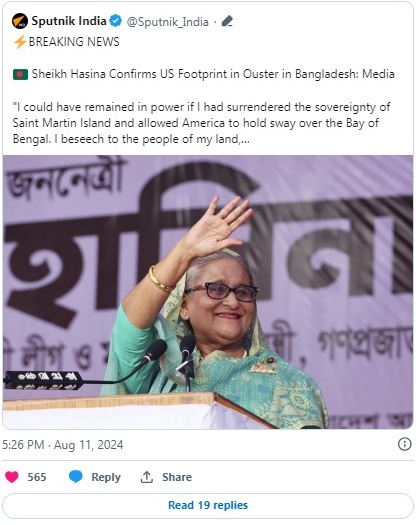Open the info icon near the timestamp
This screenshot has height=525, width=416.
[x=404, y=444]
